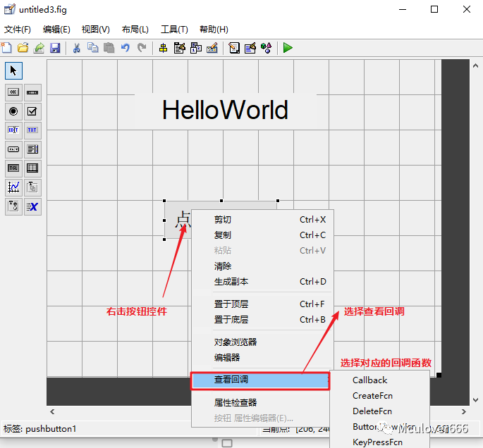Expand the 查看回调 submenu entry

click(x=260, y=381)
